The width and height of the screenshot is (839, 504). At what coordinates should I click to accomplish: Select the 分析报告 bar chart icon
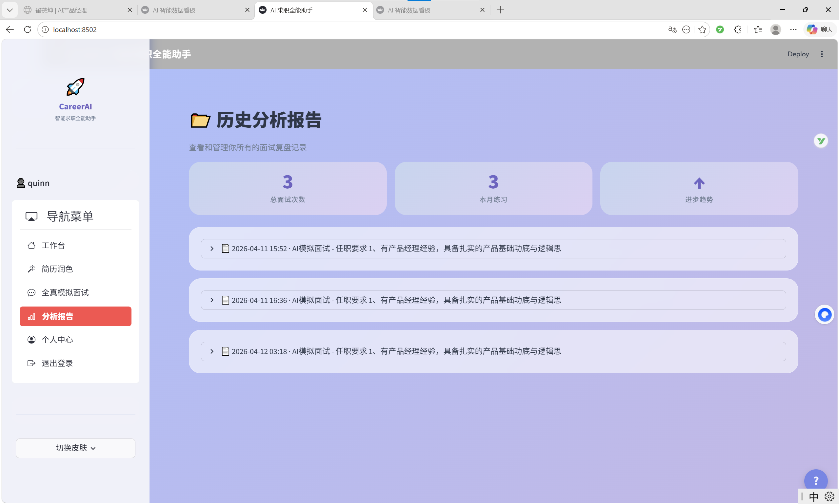click(x=31, y=316)
